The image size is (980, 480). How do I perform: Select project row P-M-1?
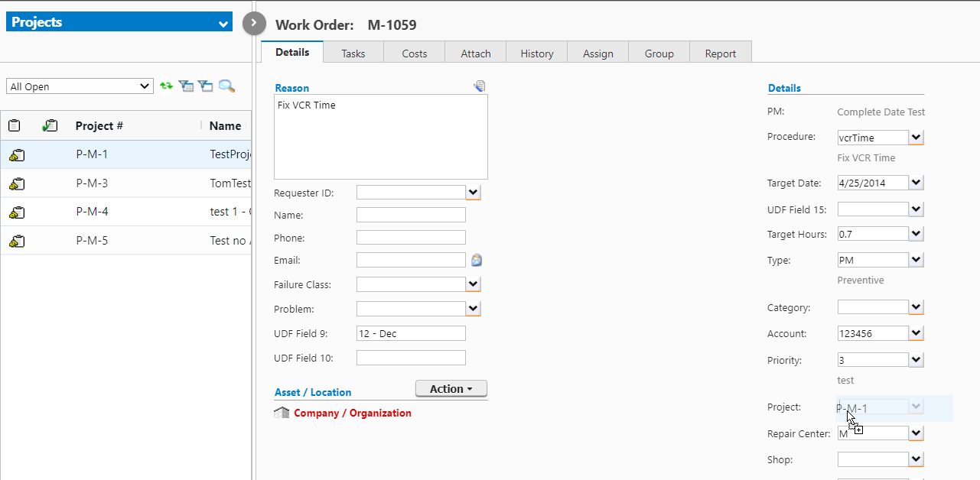tap(126, 154)
